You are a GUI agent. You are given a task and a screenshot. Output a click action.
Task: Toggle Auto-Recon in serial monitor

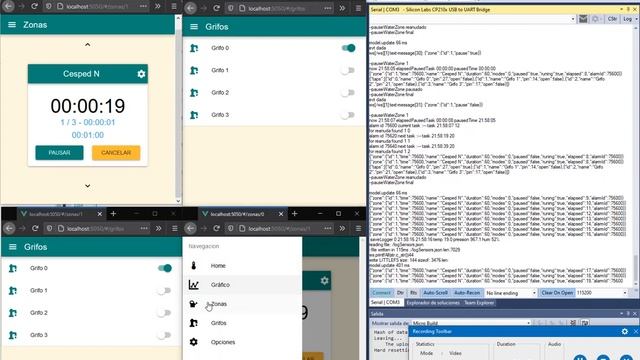(467, 293)
